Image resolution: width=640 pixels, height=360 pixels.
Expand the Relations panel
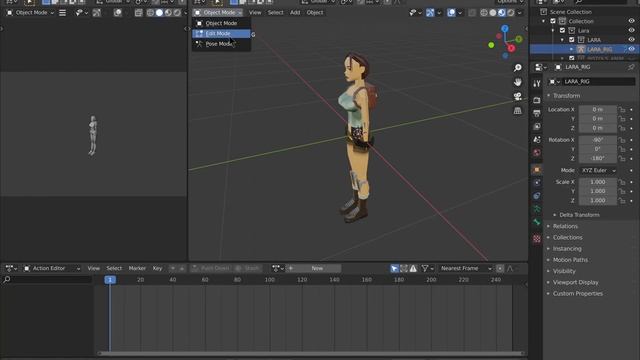tap(565, 226)
